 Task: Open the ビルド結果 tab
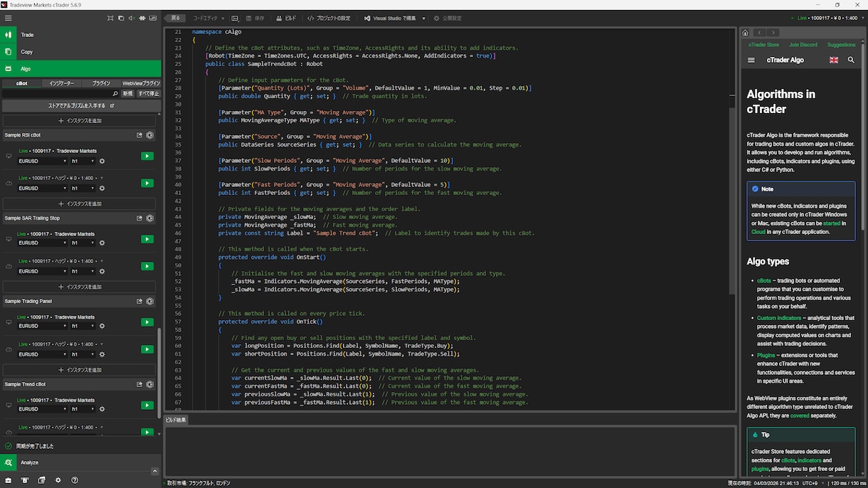(176, 420)
